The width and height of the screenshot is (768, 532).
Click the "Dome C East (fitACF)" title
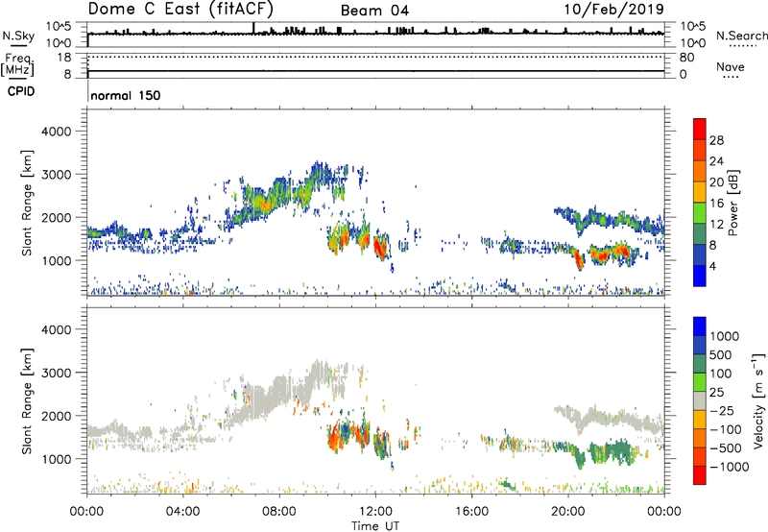[x=180, y=9]
